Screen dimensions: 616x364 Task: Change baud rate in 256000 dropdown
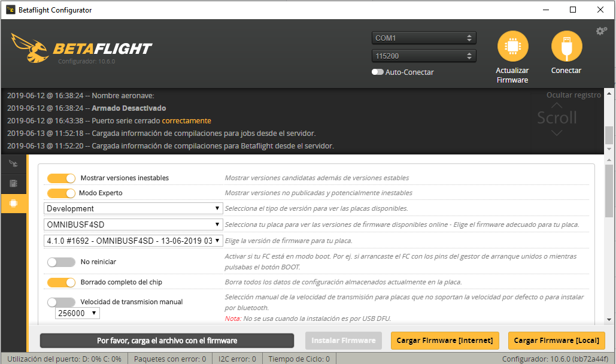point(77,313)
